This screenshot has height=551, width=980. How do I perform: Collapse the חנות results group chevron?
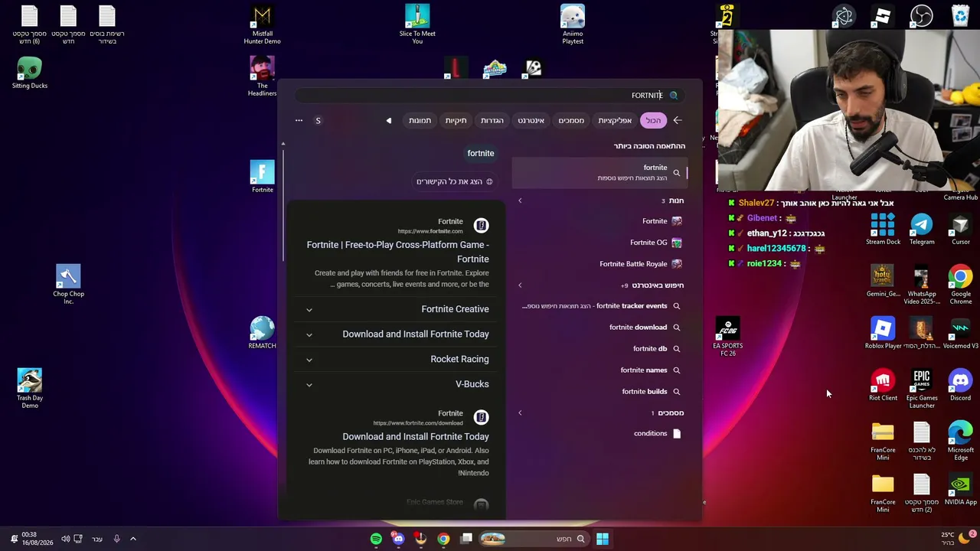click(x=520, y=201)
